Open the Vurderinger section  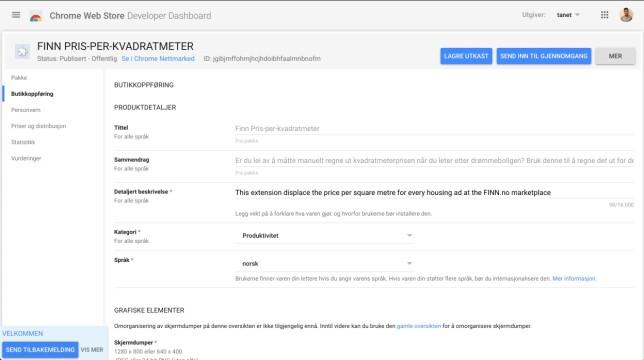[x=26, y=158]
